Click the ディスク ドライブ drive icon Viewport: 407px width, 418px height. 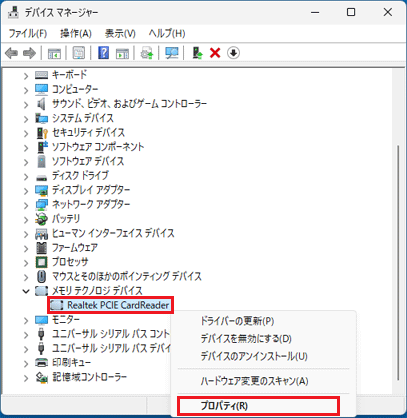tap(41, 177)
